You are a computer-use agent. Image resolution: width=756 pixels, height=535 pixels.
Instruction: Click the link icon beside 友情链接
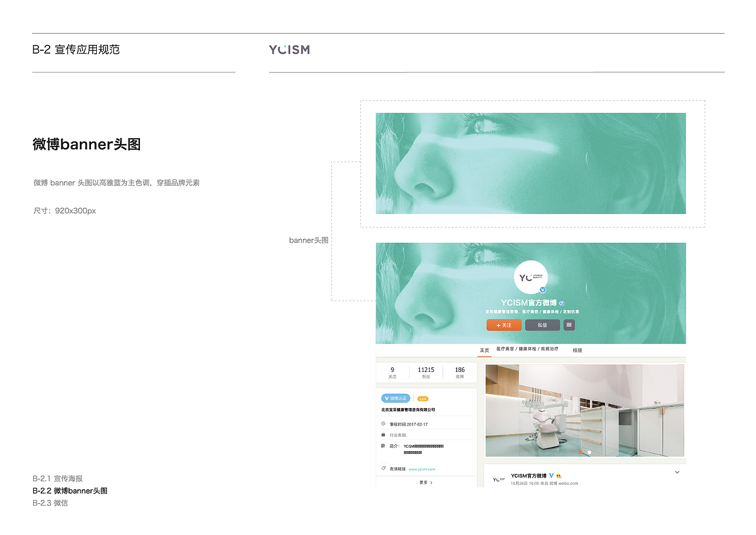pos(383,468)
